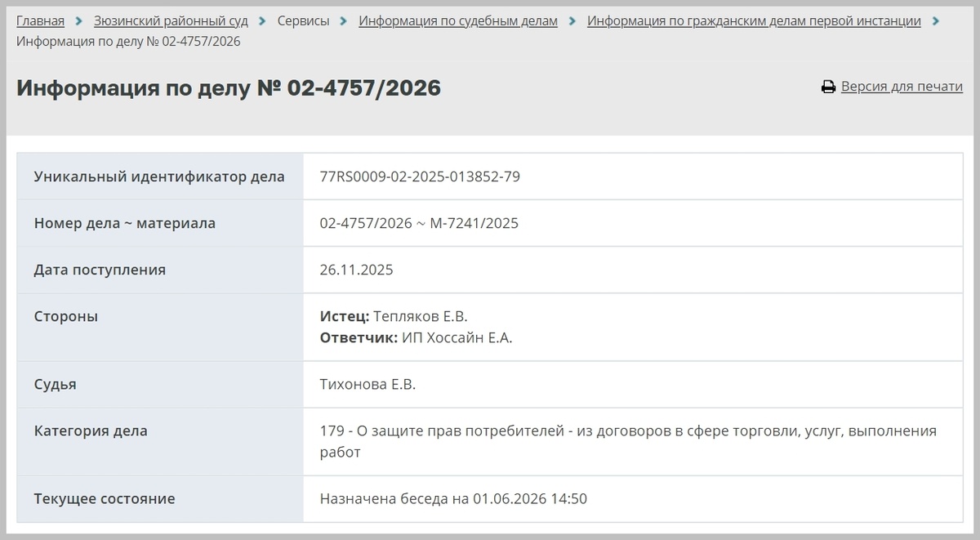Select the page heading Информация по делу № 02-4757/2026
980x540 pixels.
(x=229, y=88)
